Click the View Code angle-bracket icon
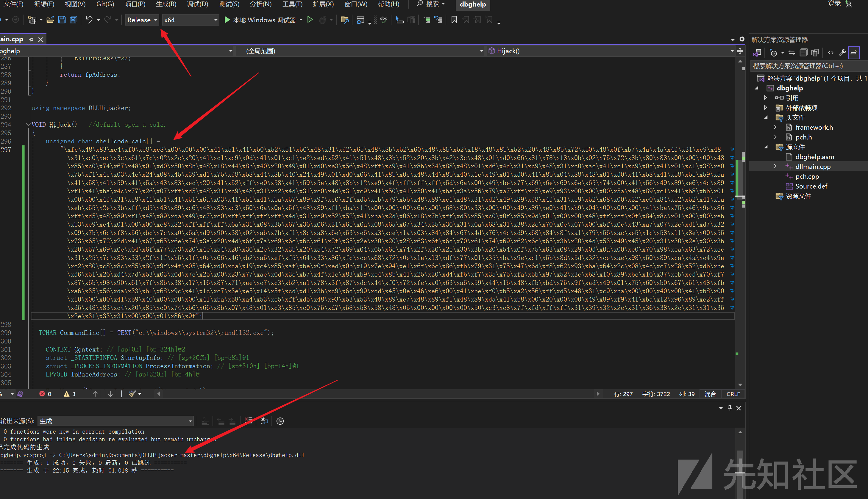The height and width of the screenshot is (499, 868). pyautogui.click(x=830, y=53)
